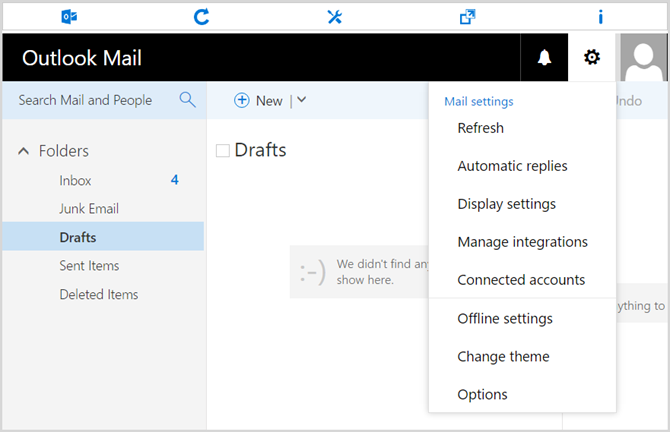The height and width of the screenshot is (432, 670).
Task: Click the Inbox unread count 4
Action: click(174, 180)
